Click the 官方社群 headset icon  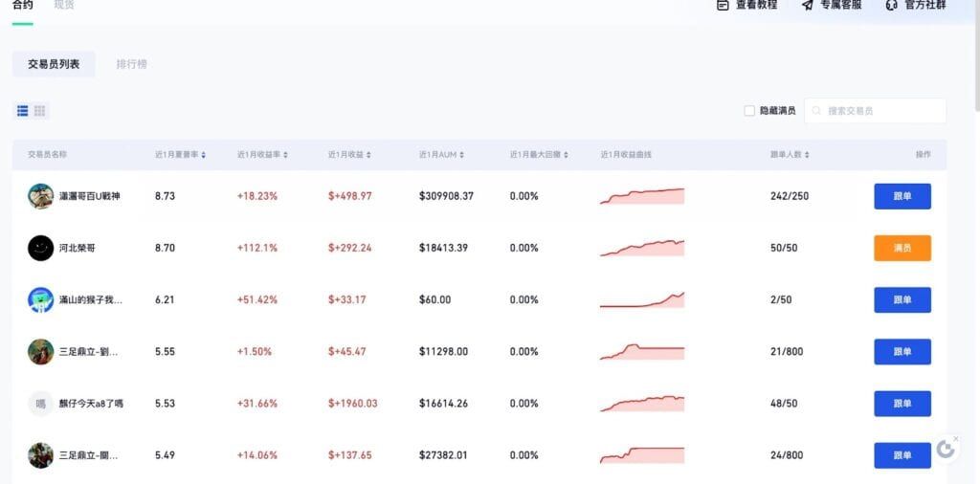(x=892, y=5)
